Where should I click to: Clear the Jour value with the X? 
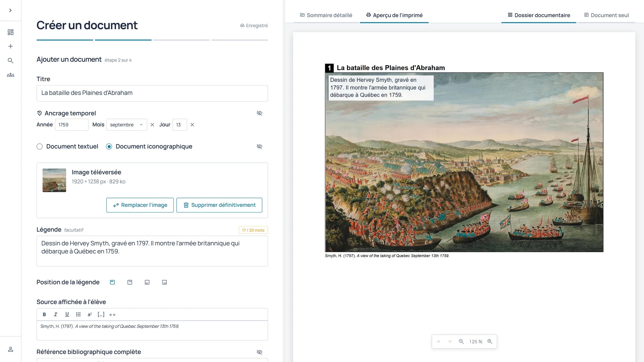point(192,125)
